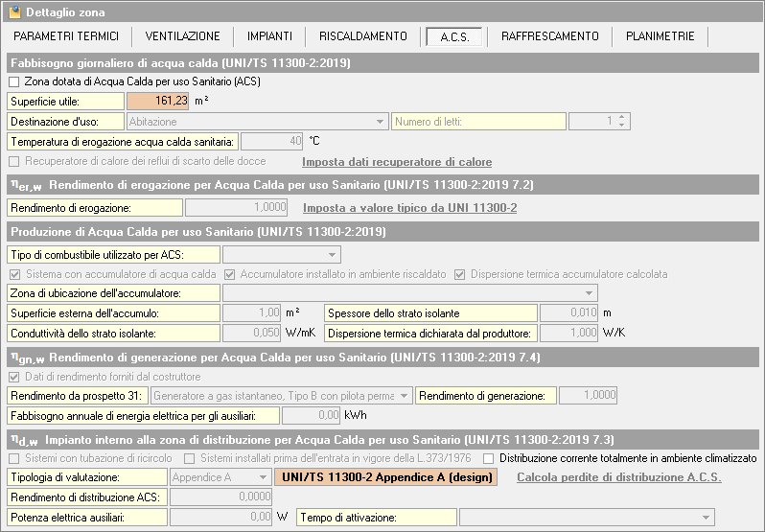Click the Dettaglio zona window icon
Image resolution: width=765 pixels, height=532 pixels.
(x=14, y=12)
